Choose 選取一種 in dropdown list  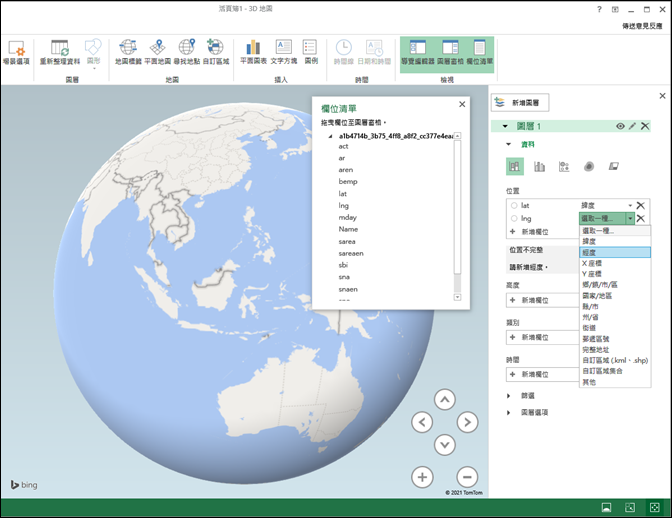[x=615, y=231]
